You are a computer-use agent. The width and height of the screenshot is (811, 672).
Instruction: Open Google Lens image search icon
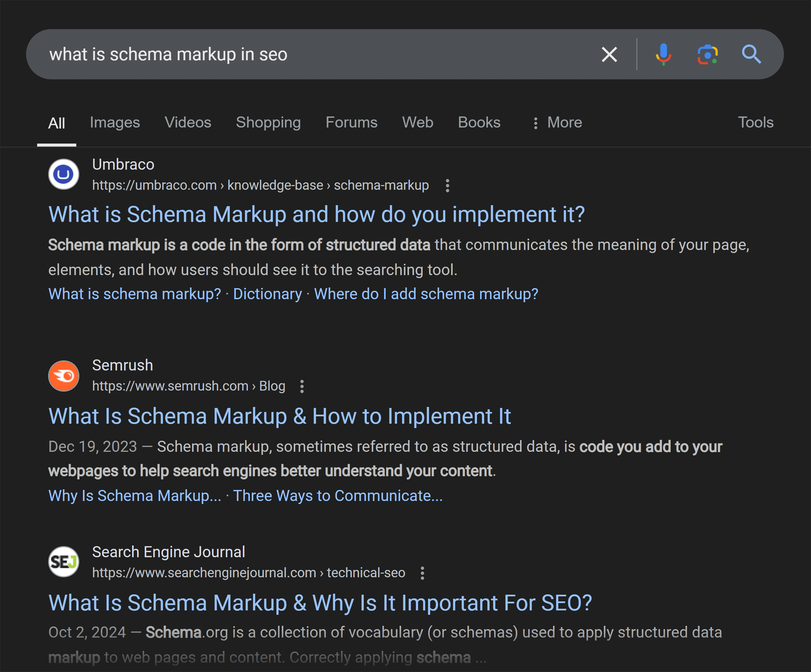[x=708, y=55]
